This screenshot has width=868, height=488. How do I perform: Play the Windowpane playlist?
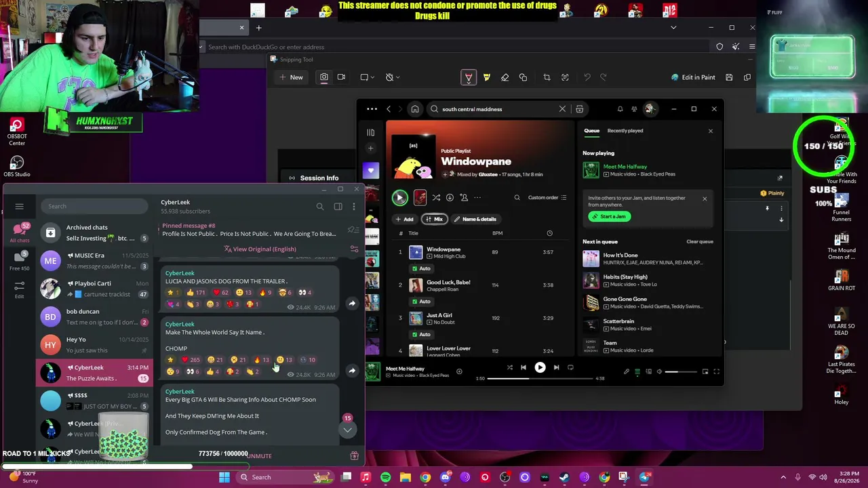[x=399, y=198]
